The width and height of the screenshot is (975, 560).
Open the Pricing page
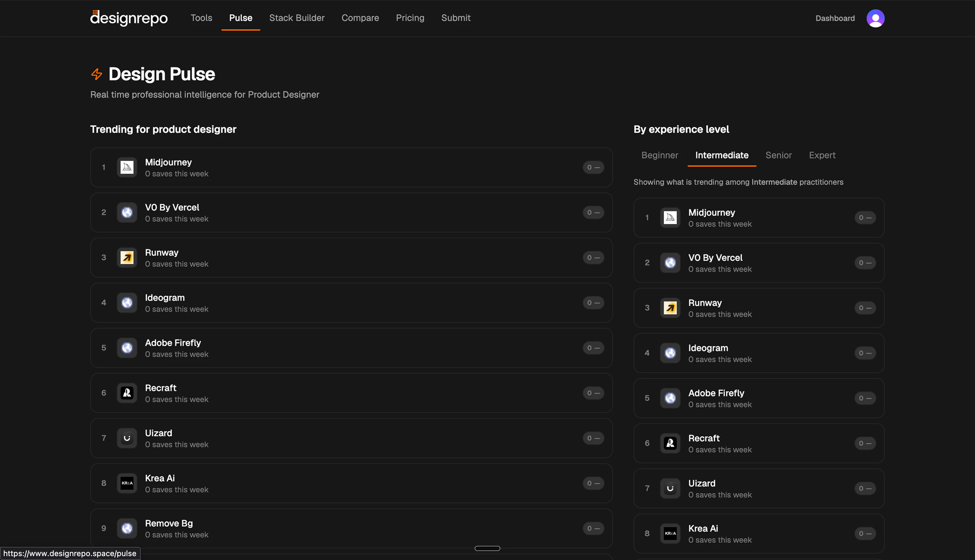(410, 18)
